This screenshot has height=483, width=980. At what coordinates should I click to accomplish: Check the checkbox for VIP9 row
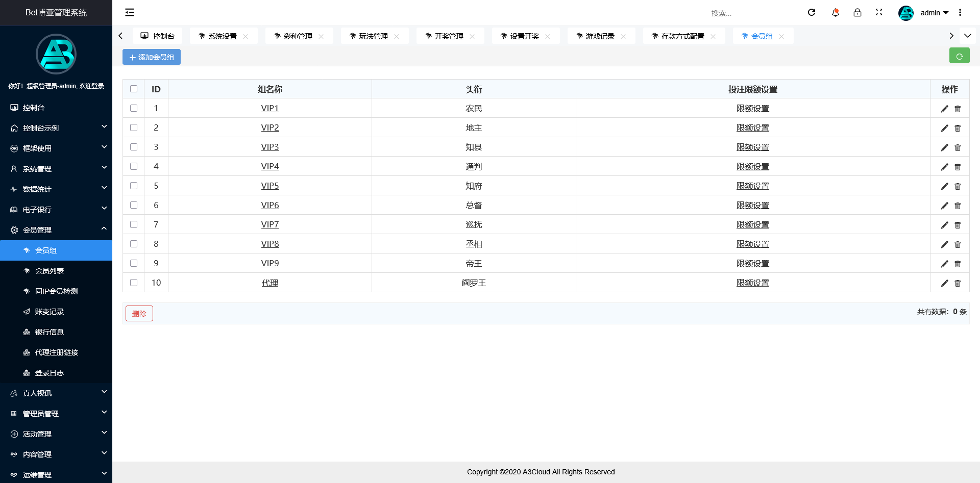click(x=134, y=263)
